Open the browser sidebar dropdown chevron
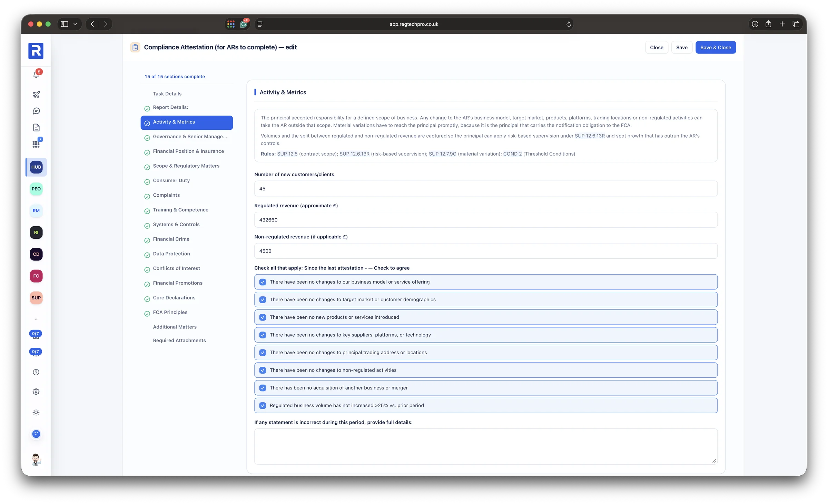Viewport: 828px width, 504px height. pyautogui.click(x=75, y=24)
